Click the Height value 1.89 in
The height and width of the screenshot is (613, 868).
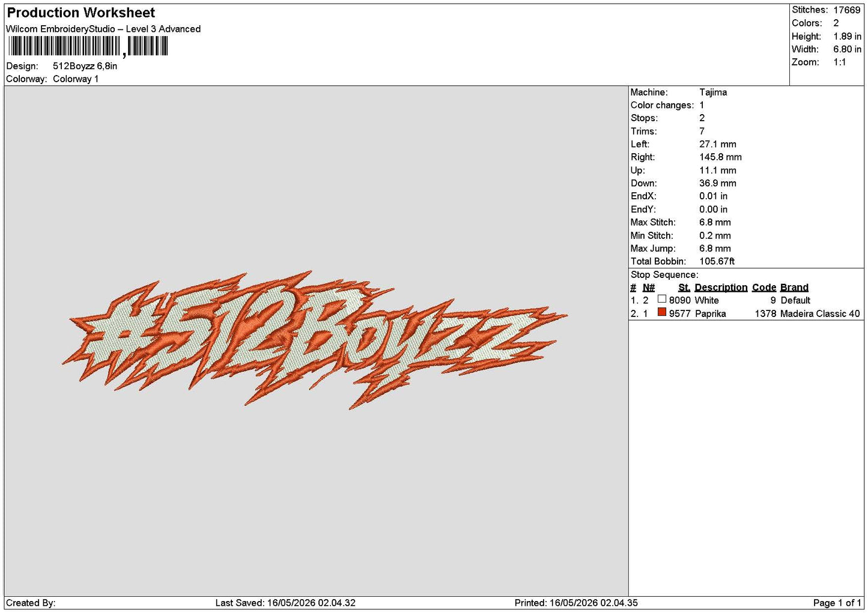847,36
